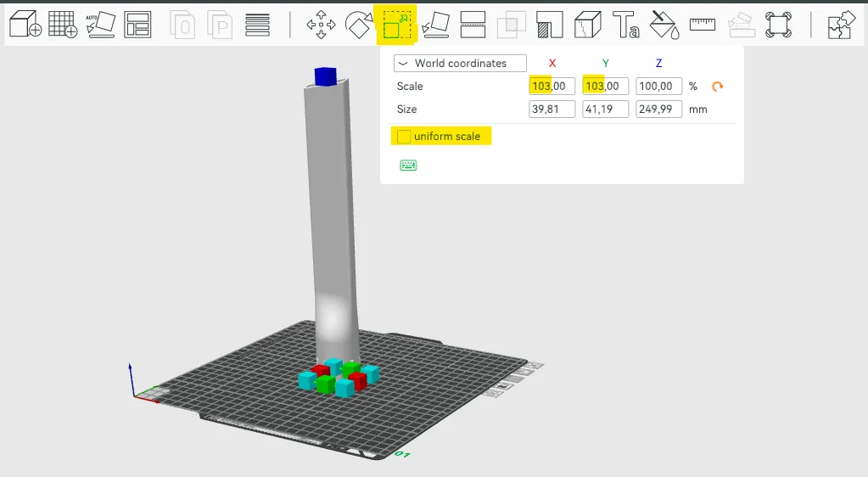This screenshot has width=868, height=477.
Task: Select the Cut tool
Action: tap(473, 25)
